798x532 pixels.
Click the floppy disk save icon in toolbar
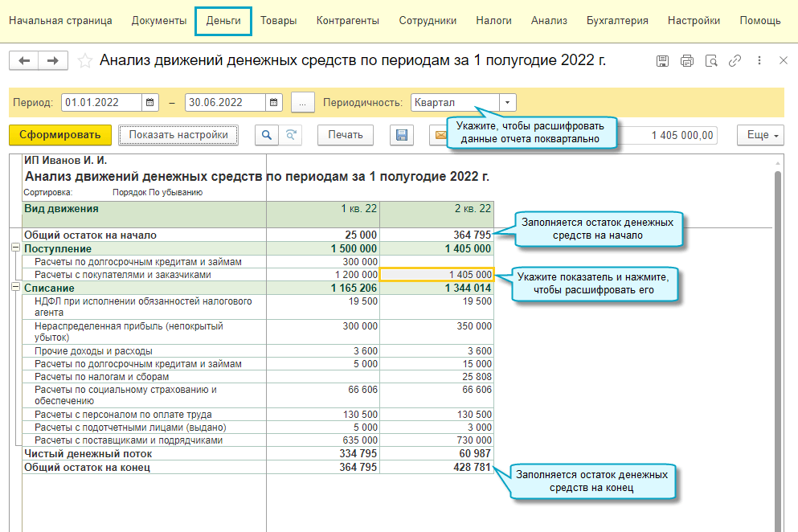pyautogui.click(x=402, y=135)
